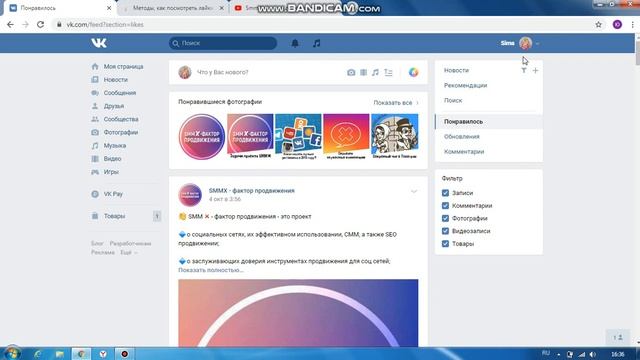The height and width of the screenshot is (360, 640).
Task: Open Chrome from the taskbar
Action: tap(81, 354)
